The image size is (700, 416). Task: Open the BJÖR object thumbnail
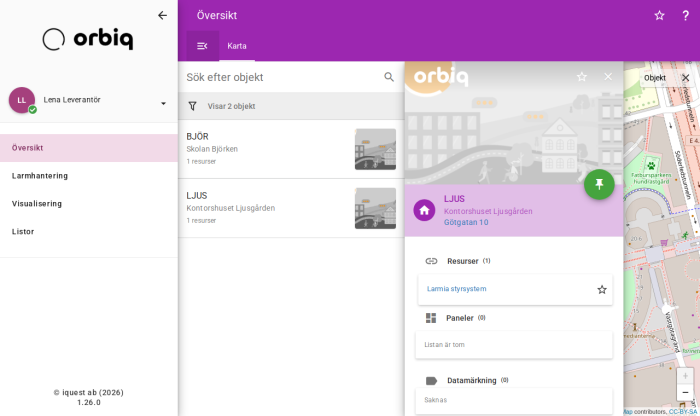click(375, 149)
